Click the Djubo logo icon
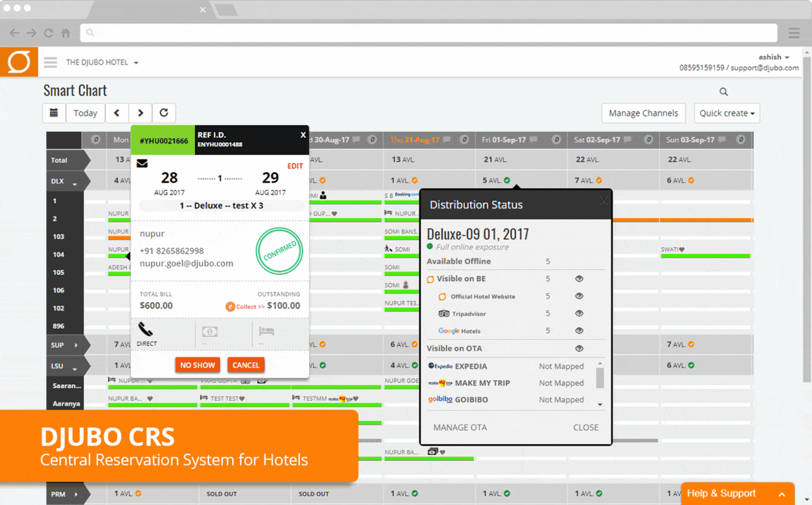The image size is (812, 505). click(19, 62)
